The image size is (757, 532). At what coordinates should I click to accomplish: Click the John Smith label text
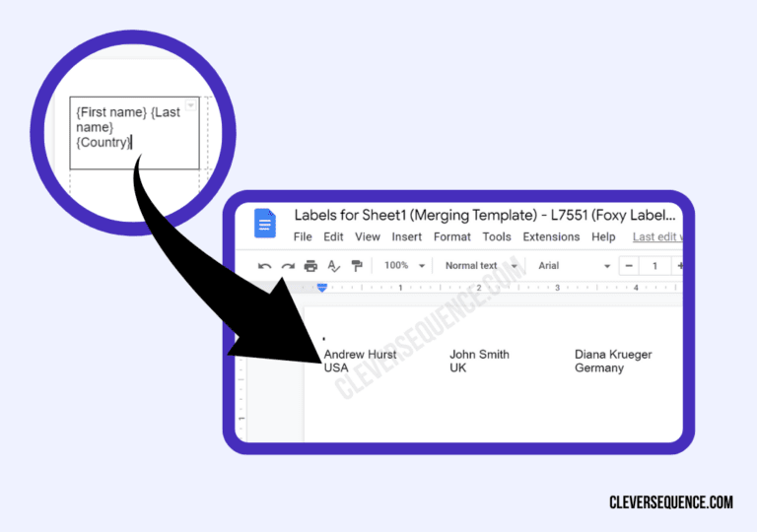tap(479, 355)
